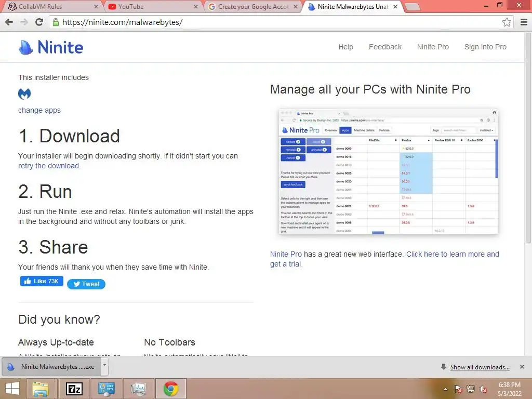The width and height of the screenshot is (532, 399).
Task: Open the resource monitor taskbar icon
Action: 138,389
